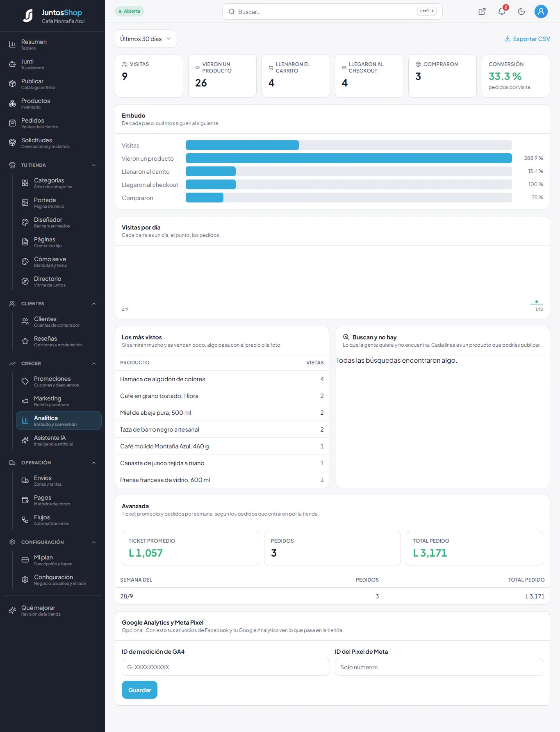Collapse the CLIENTES section chevron
Viewport: 560px width, 732px height.
tap(94, 304)
